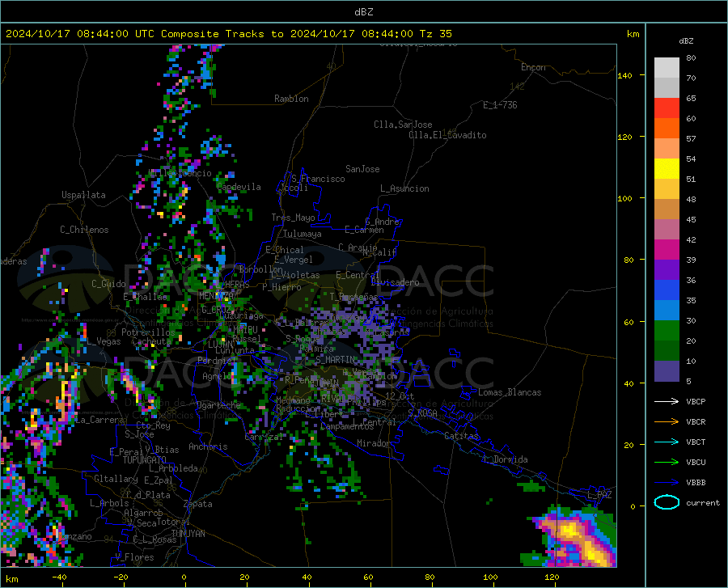
Task: Click the 'VBCU' legend label
Action: click(696, 463)
